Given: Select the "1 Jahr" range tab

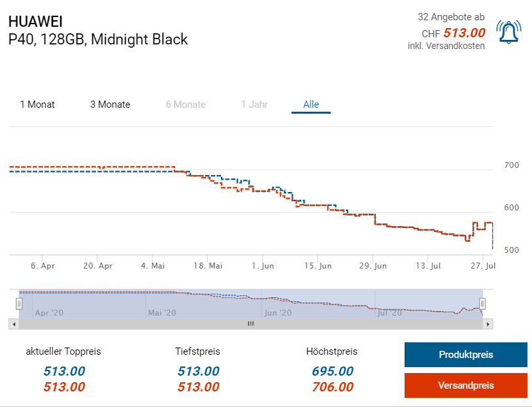Looking at the screenshot, I should (254, 105).
